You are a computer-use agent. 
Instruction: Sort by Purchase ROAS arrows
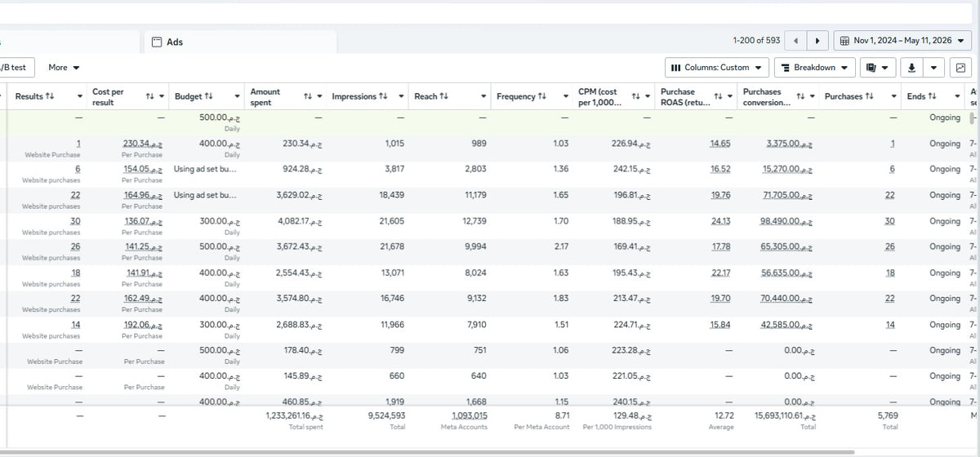tap(719, 97)
